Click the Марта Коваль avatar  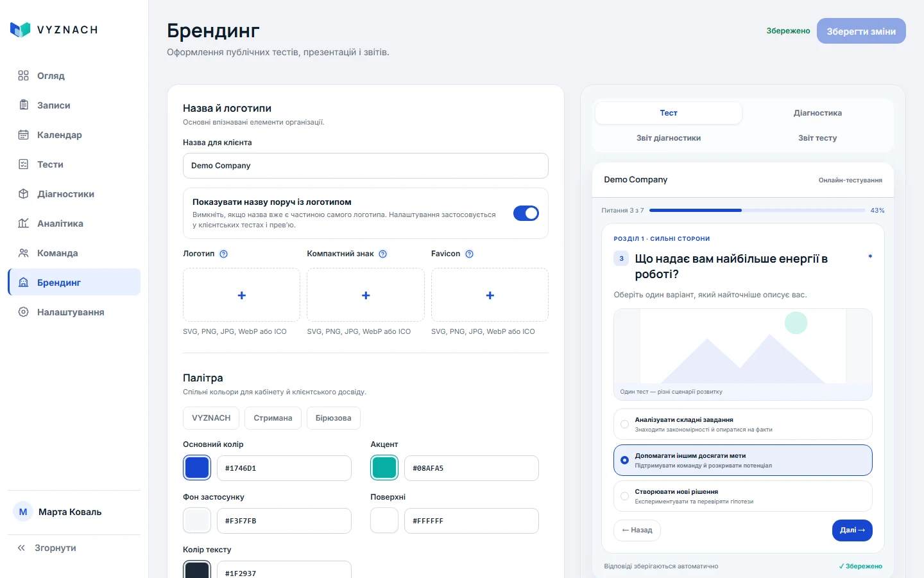click(x=23, y=512)
